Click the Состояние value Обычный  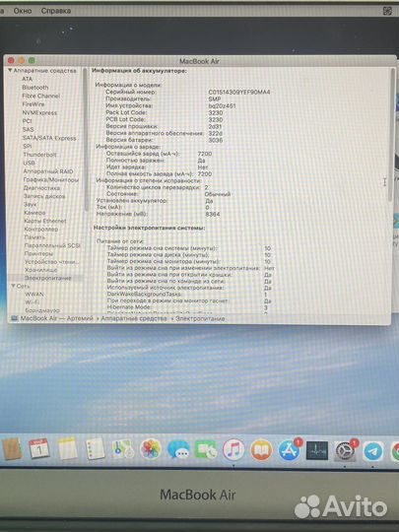(x=218, y=194)
